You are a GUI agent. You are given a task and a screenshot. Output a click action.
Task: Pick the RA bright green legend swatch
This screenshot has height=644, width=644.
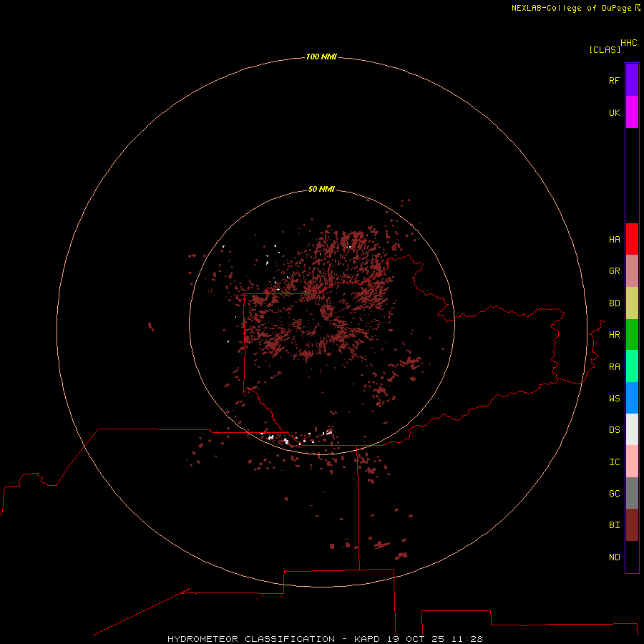(632, 366)
